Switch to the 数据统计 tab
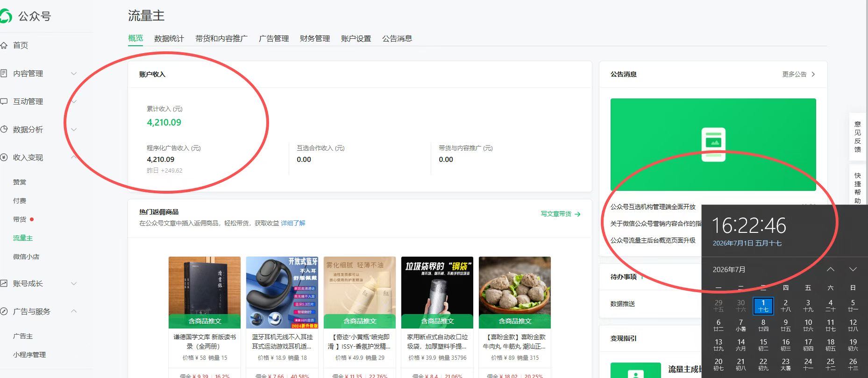This screenshot has height=378, width=868. point(169,39)
